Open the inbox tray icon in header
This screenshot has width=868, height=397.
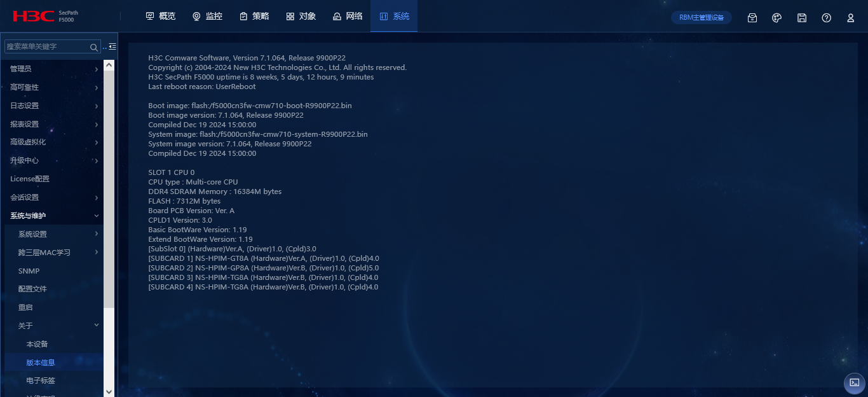[x=752, y=18]
